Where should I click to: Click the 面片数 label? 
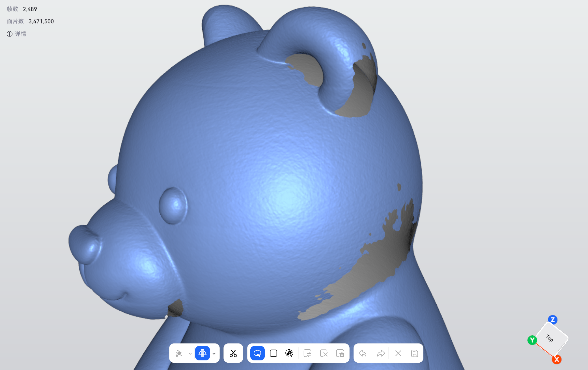point(15,21)
